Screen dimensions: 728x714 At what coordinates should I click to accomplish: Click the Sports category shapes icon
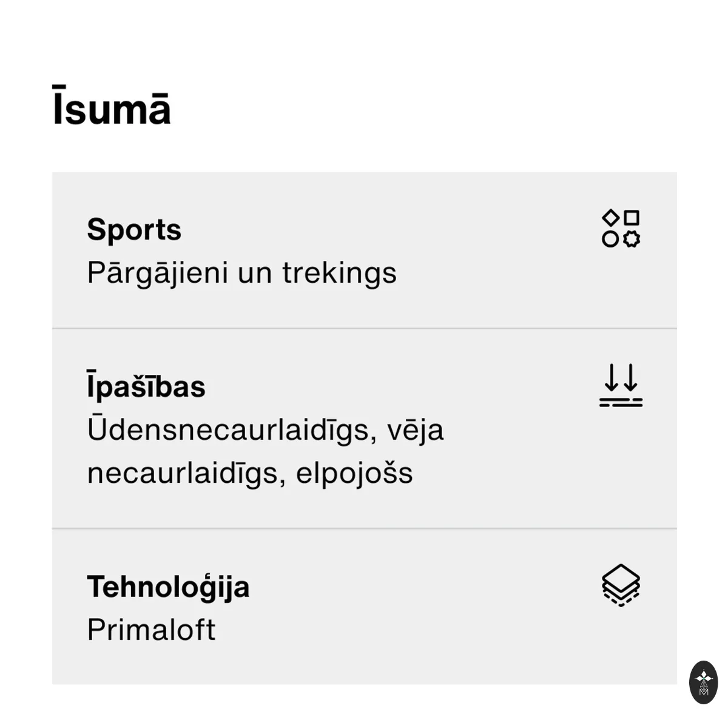621,228
